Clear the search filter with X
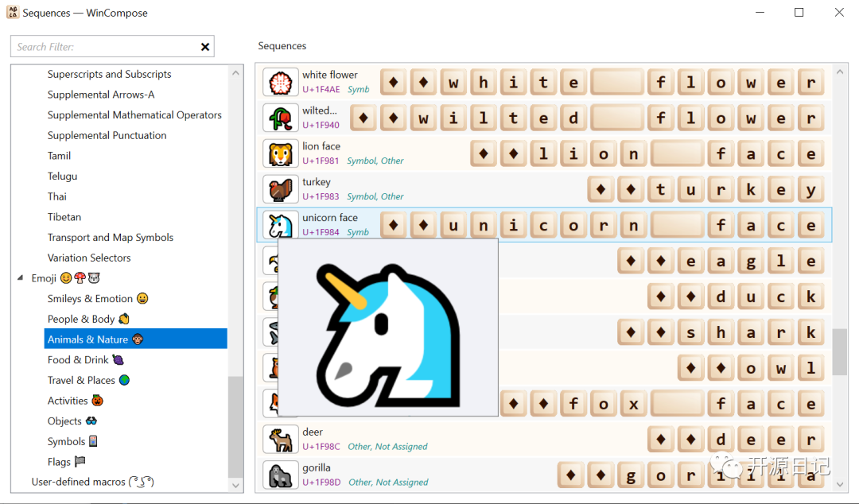This screenshot has width=859, height=504. (205, 47)
